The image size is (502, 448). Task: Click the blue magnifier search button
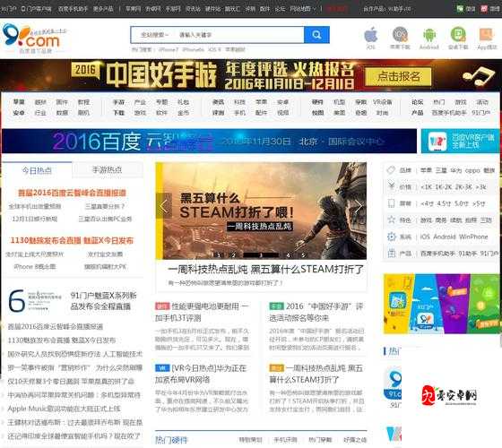[316, 35]
